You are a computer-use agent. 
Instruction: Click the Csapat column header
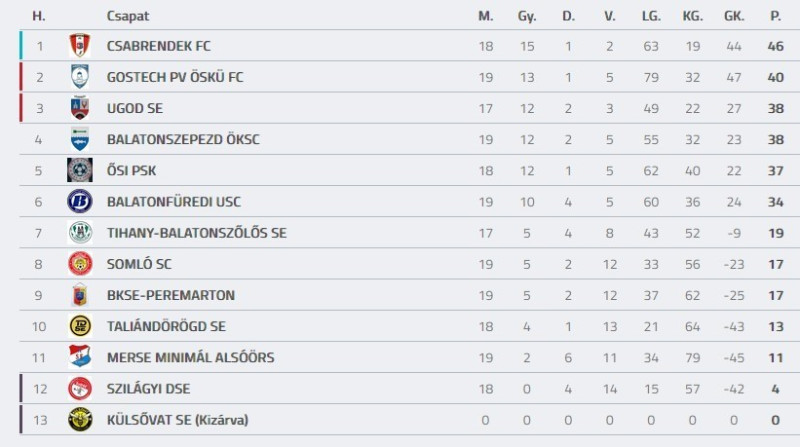click(128, 16)
